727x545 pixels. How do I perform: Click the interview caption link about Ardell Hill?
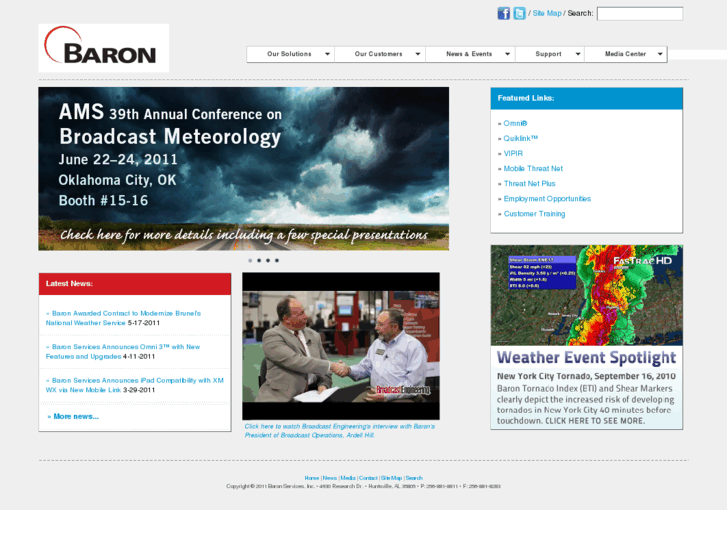pos(340,430)
